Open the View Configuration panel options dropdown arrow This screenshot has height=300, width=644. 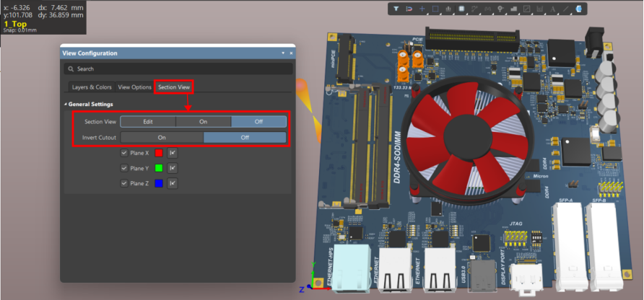(x=283, y=53)
